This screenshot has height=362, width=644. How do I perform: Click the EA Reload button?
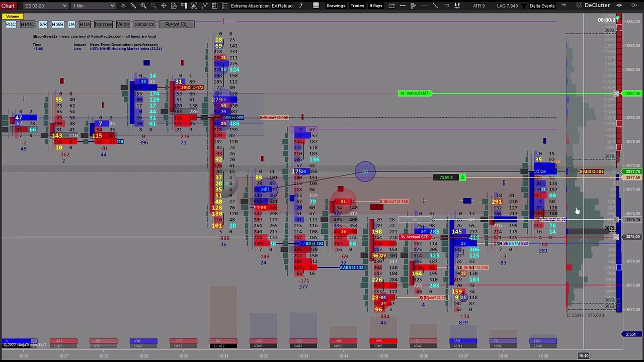(x=282, y=6)
